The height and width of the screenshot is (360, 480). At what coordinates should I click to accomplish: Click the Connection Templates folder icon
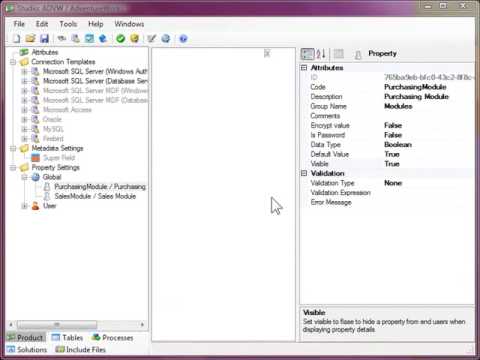[24, 62]
